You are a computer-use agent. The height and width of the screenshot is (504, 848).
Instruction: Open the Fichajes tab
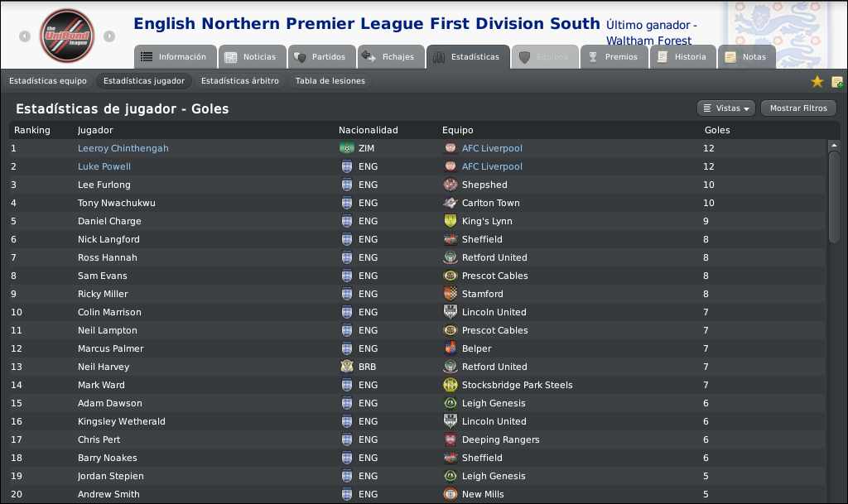(x=392, y=57)
